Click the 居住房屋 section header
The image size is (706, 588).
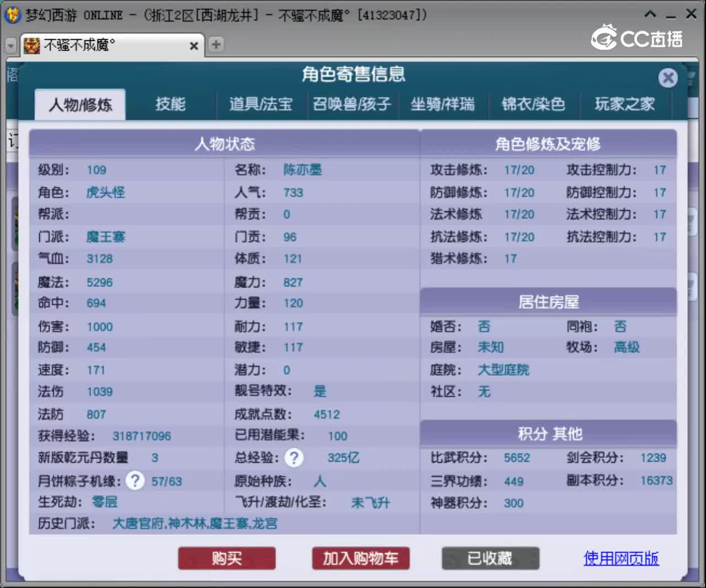click(548, 302)
